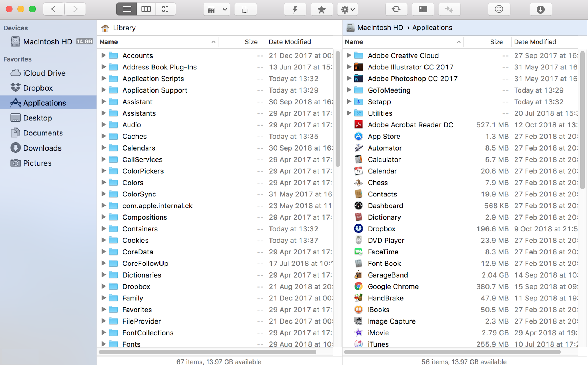
Task: Sort right pane by Size column
Action: 487,42
